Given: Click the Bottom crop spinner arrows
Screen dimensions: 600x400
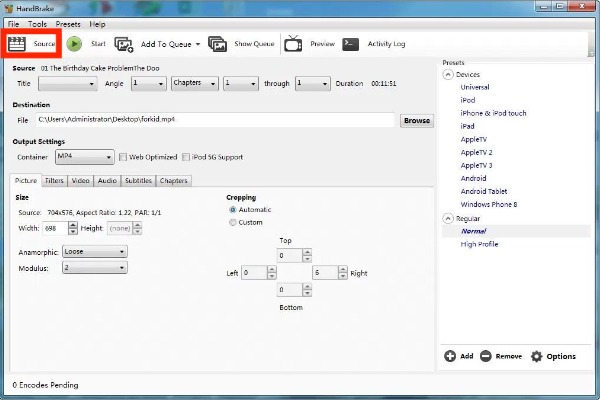Looking at the screenshot, I should (x=307, y=290).
